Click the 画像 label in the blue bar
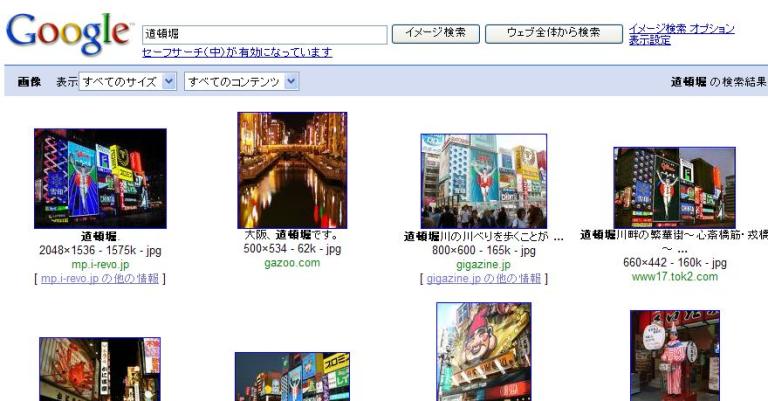This screenshot has height=401, width=768. tap(29, 82)
